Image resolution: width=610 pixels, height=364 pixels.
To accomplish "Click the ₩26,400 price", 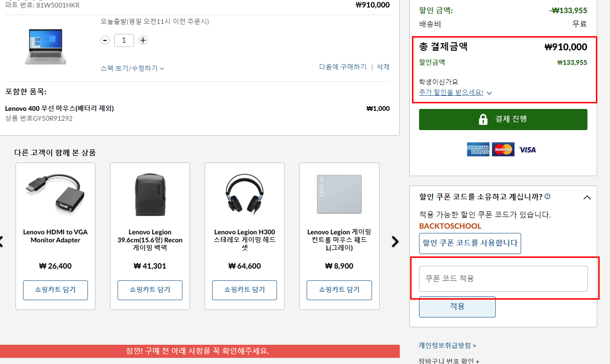I will click(55, 266).
